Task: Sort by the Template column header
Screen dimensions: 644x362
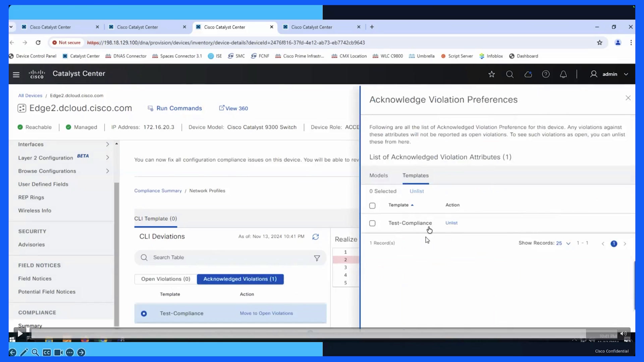Action: pyautogui.click(x=401, y=205)
